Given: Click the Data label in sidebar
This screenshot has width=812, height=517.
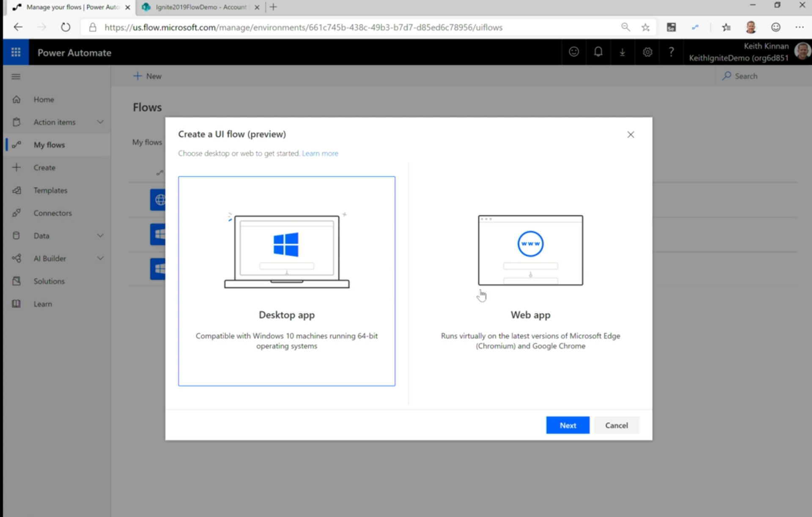Looking at the screenshot, I should point(41,236).
